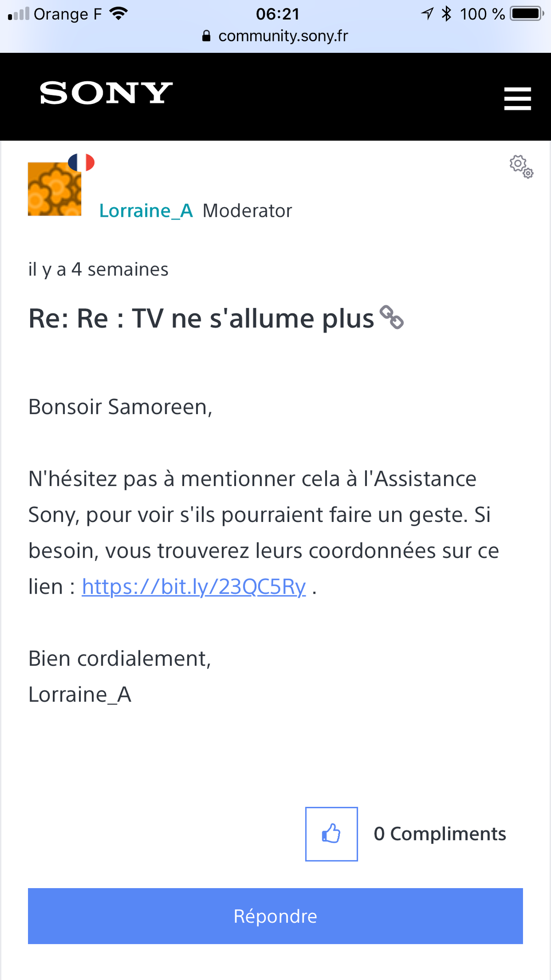The image size is (551, 980).
Task: Tap the padlock icon in the address bar
Action: pyautogui.click(x=207, y=36)
